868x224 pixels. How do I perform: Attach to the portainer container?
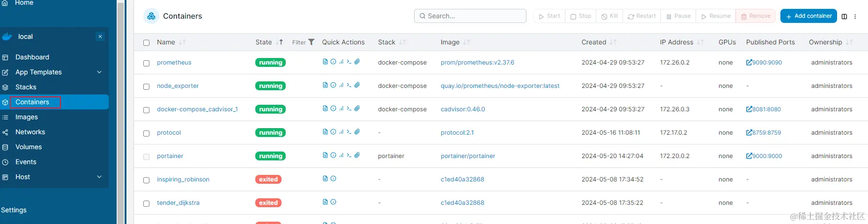click(357, 155)
